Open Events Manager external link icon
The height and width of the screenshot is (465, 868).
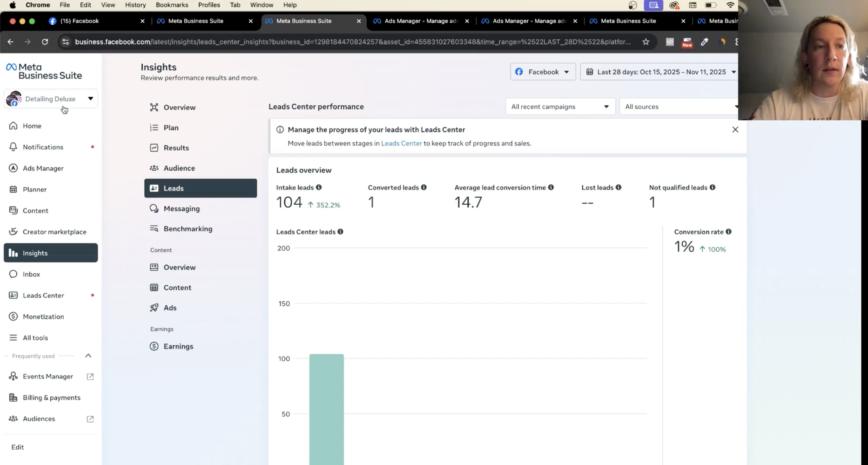90,376
